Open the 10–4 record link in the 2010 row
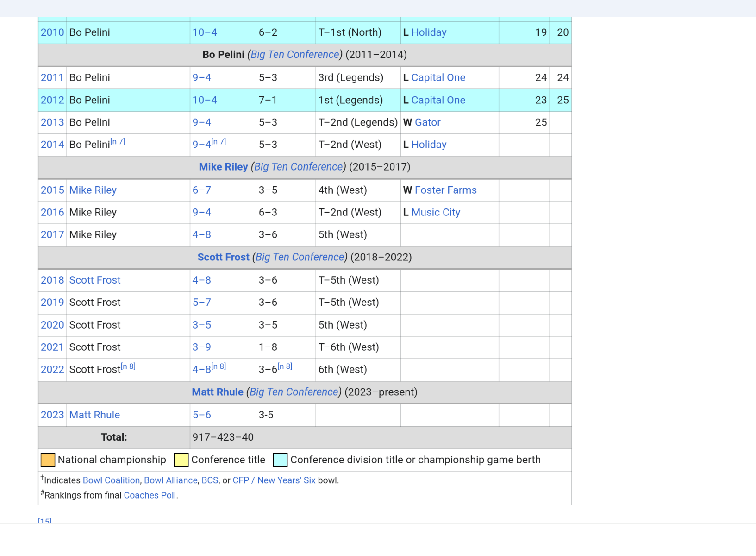Screen dimensions: 756x556 tap(205, 32)
